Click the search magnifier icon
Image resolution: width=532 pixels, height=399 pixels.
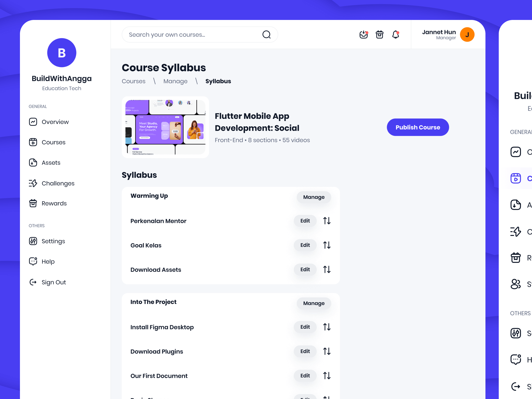tap(266, 35)
